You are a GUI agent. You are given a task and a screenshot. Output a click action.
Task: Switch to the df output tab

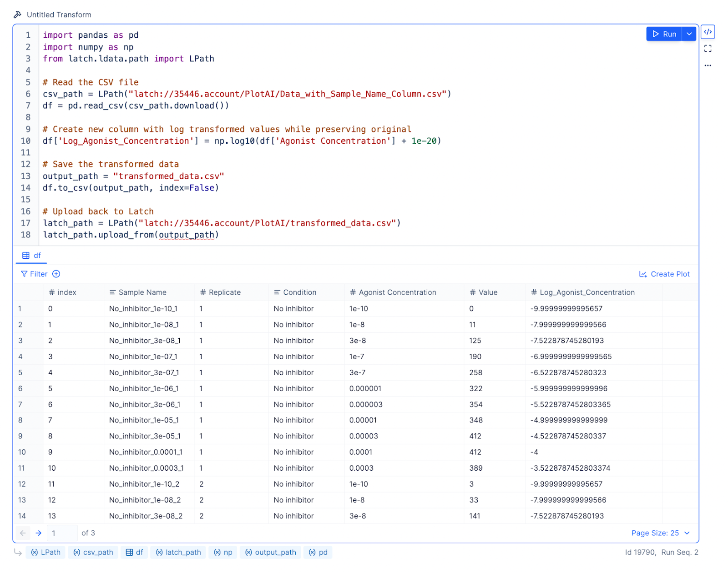[31, 256]
